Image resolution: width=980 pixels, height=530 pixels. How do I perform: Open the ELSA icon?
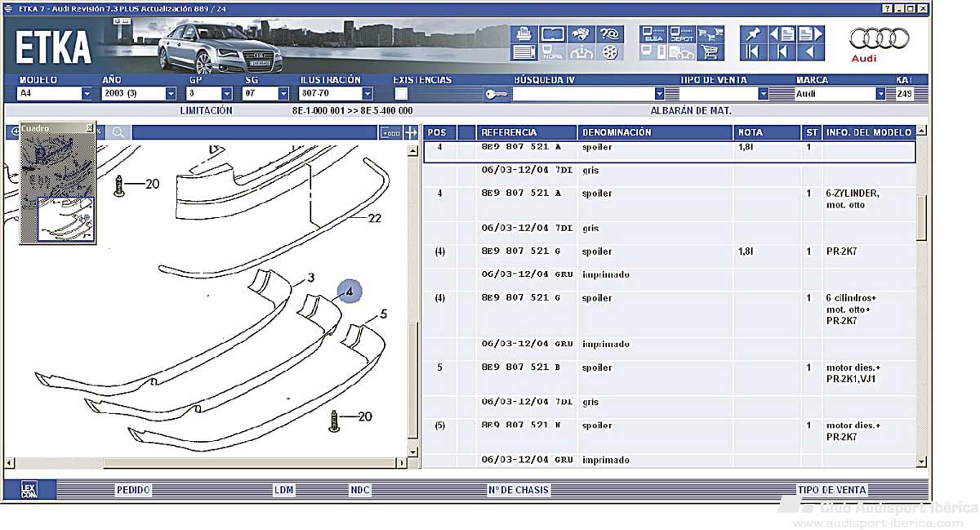coord(653,34)
